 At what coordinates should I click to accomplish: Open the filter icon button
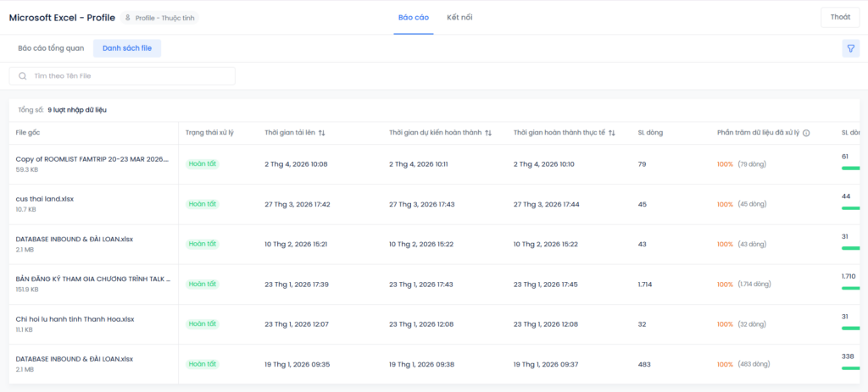click(x=850, y=48)
